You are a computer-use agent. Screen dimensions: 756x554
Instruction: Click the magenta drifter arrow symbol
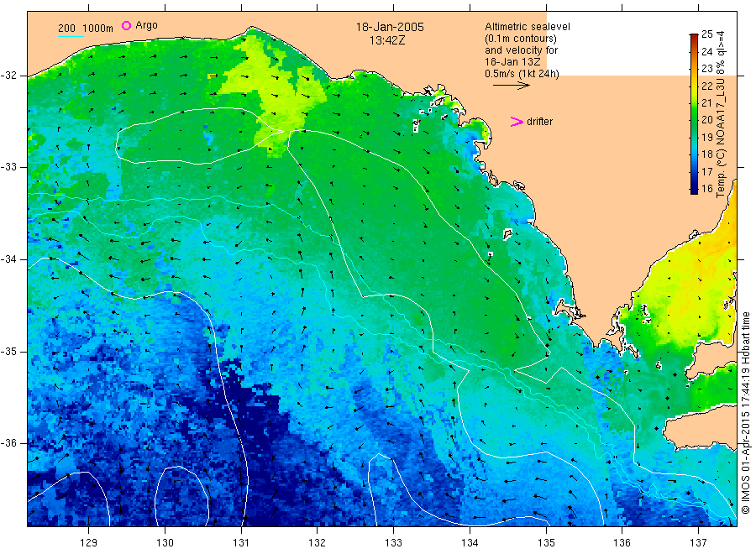point(517,122)
